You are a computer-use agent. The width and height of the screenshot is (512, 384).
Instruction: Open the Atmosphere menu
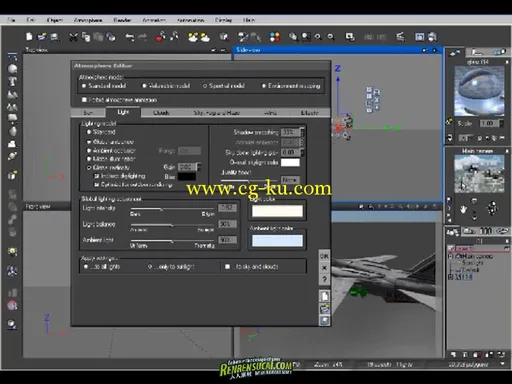point(88,20)
